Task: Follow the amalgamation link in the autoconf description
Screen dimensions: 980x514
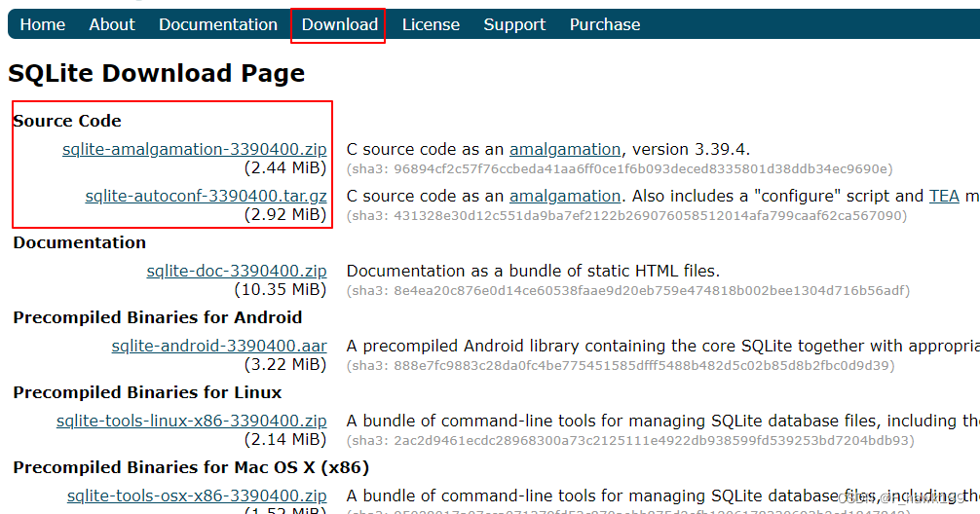Action: (565, 196)
